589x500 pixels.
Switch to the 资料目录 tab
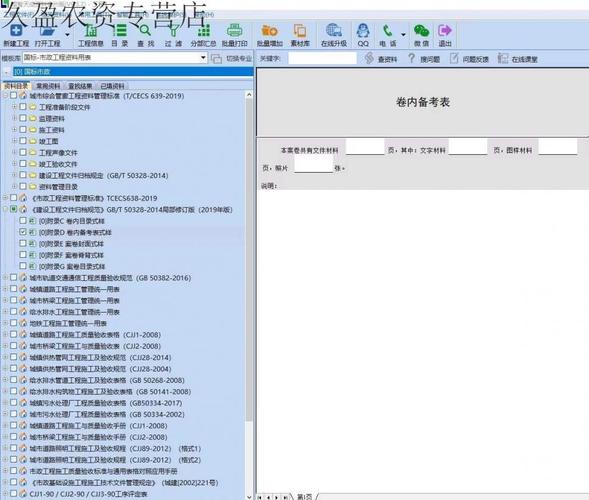[x=16, y=86]
